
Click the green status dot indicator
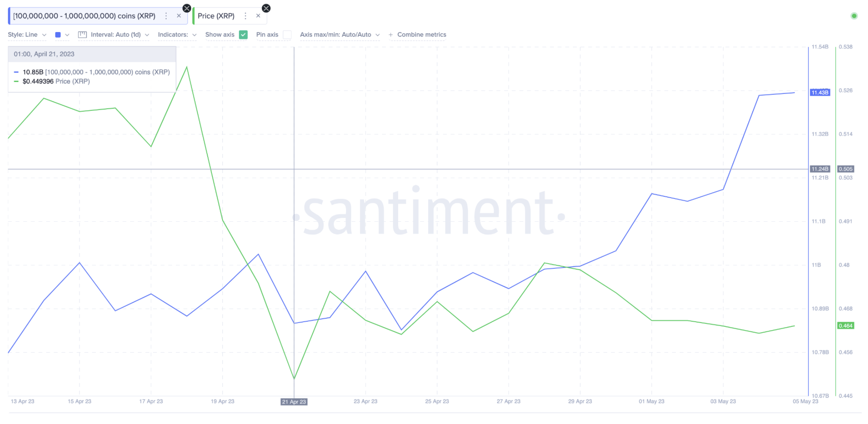[x=854, y=16]
